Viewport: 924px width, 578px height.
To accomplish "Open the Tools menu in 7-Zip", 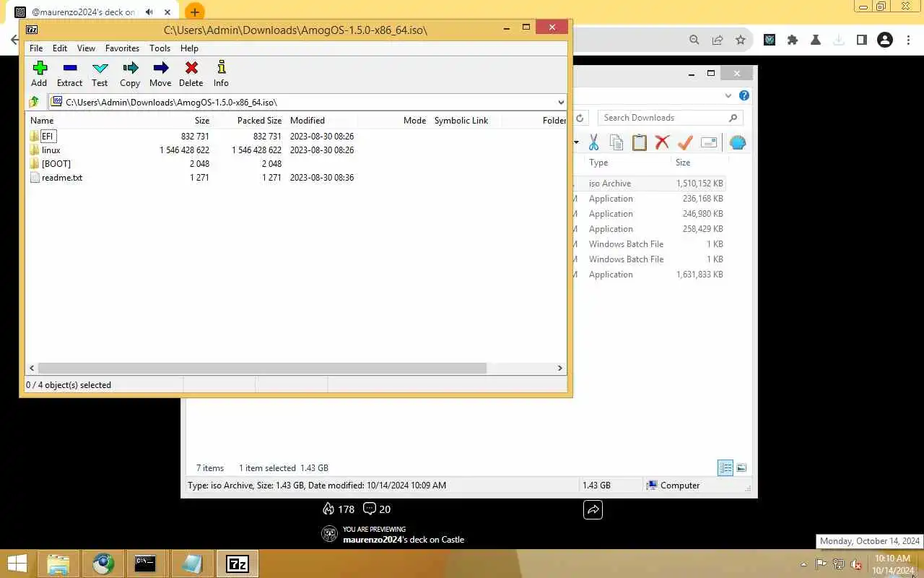I will click(160, 48).
